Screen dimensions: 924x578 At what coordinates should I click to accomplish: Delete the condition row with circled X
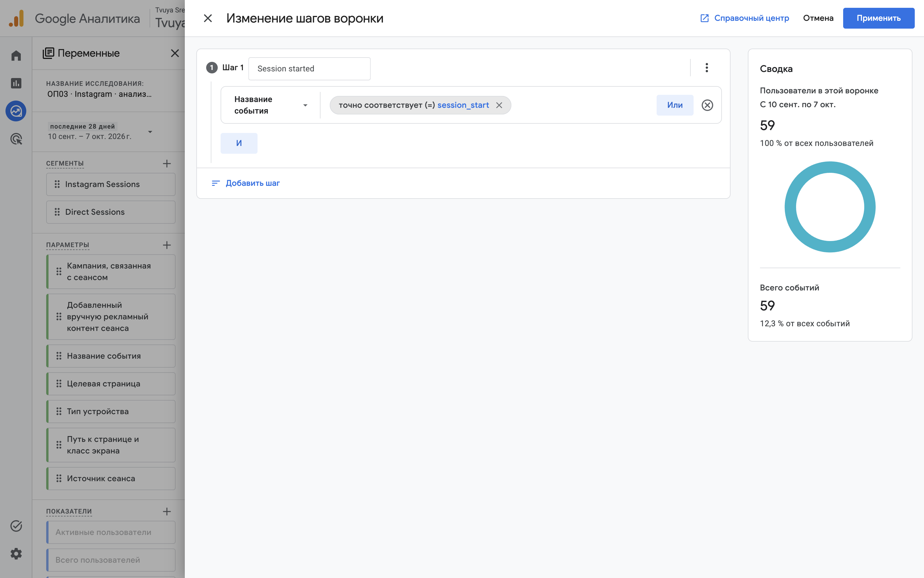[707, 105]
